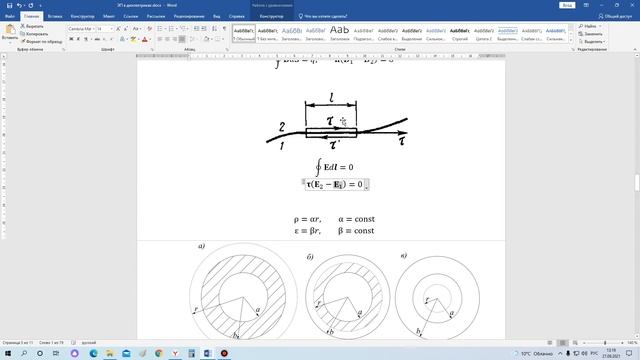Open the ribbon display options icon
This screenshot has height=360, width=640.
pos(586,5)
